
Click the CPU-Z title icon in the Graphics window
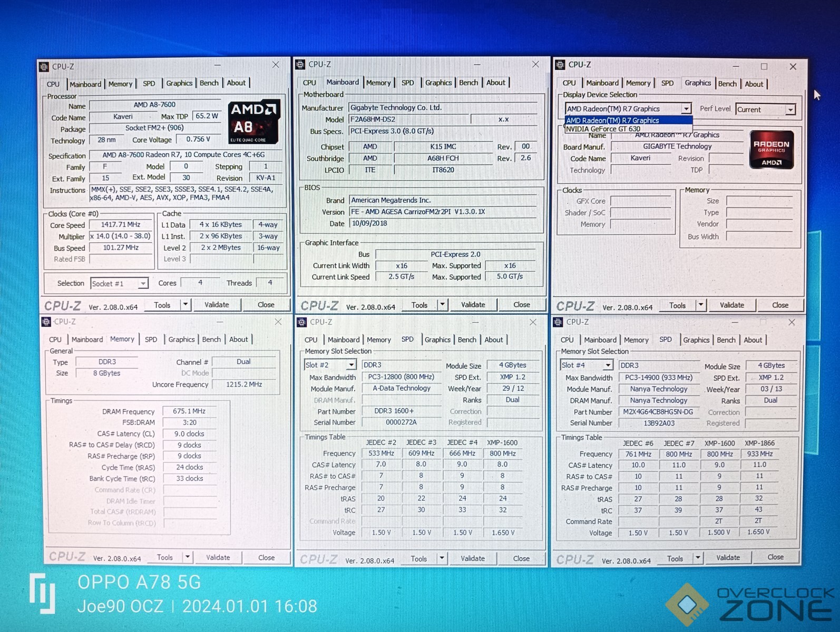point(560,64)
